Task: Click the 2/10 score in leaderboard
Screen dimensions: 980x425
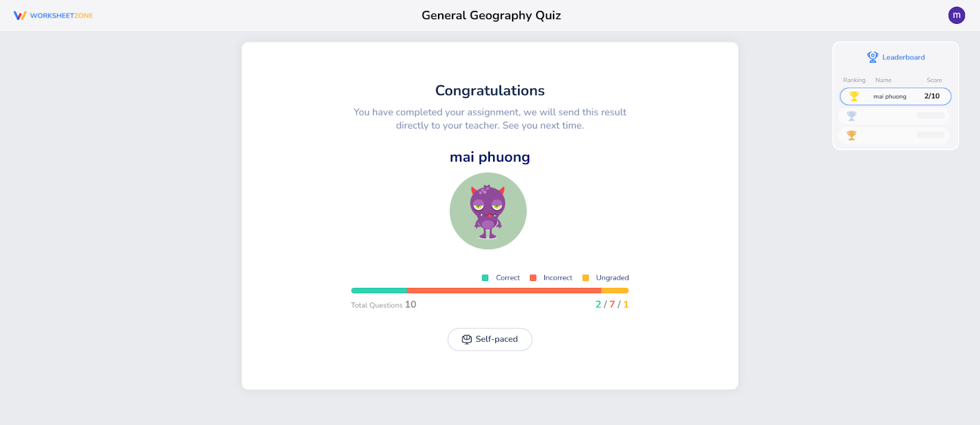Action: coord(932,96)
